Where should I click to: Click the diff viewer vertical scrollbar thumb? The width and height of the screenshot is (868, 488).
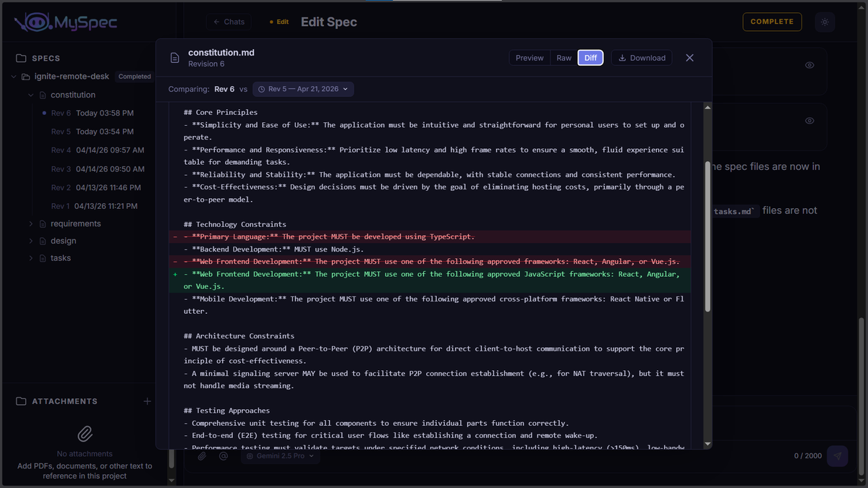coord(707,236)
